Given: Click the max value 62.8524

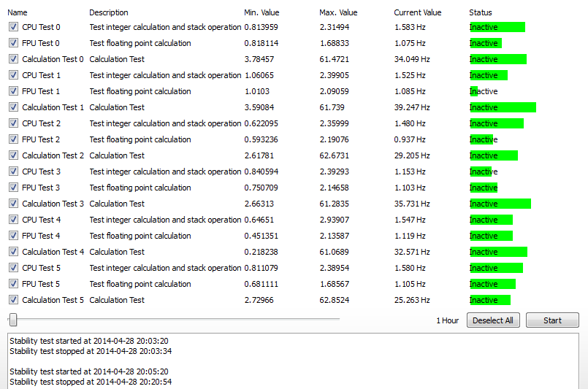Looking at the screenshot, I should pos(334,300).
